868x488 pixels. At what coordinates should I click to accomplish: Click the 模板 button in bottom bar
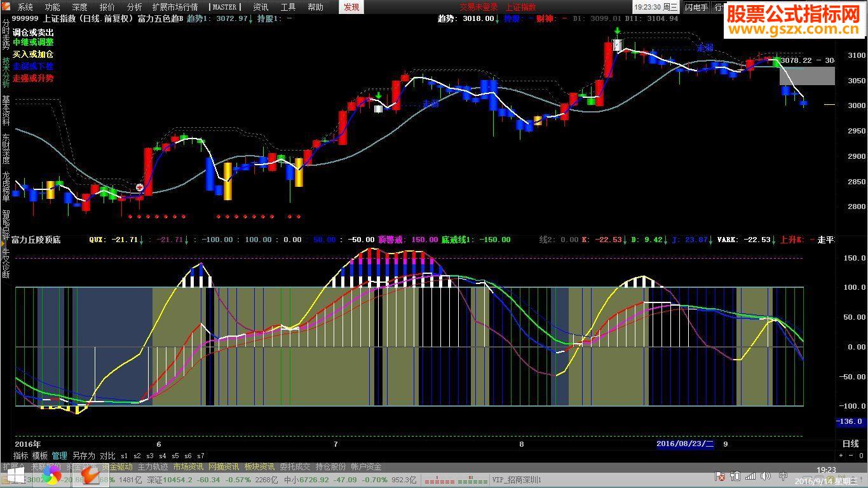(x=40, y=456)
